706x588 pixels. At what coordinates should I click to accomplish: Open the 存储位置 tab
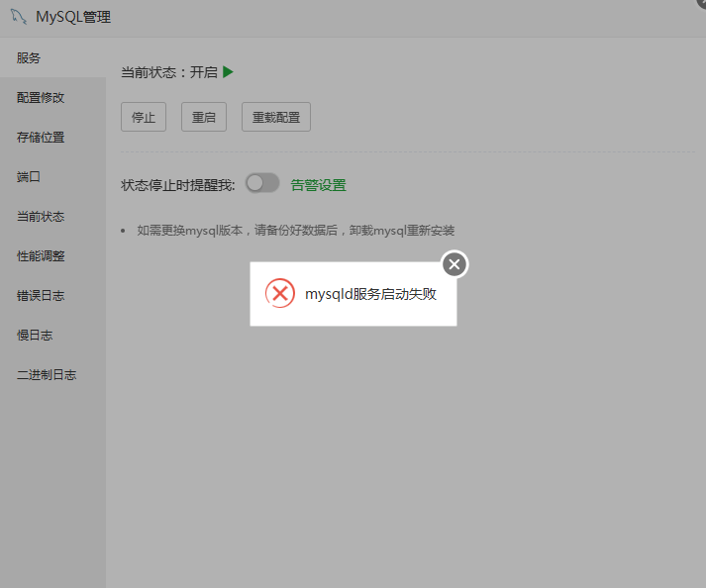tap(52, 138)
